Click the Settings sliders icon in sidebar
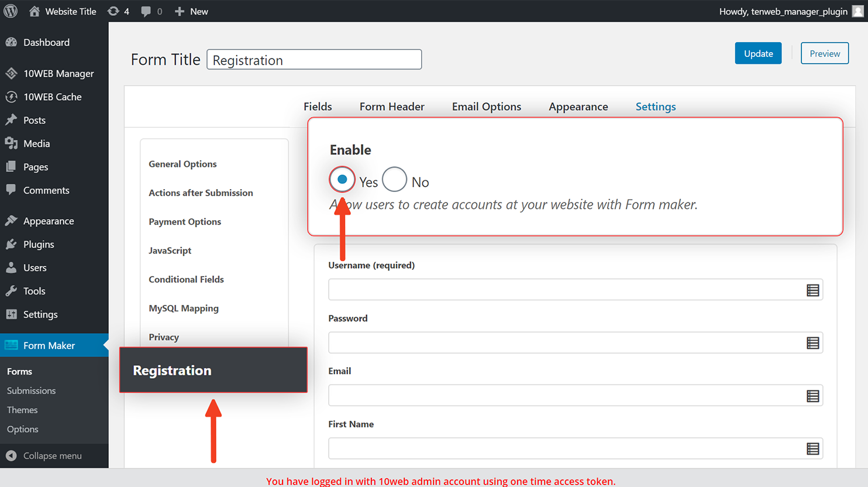 pyautogui.click(x=11, y=314)
